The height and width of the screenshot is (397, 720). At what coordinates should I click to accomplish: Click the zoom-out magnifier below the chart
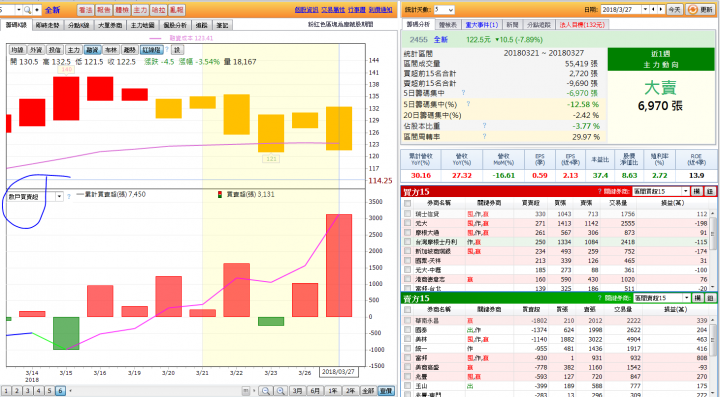[265, 391]
